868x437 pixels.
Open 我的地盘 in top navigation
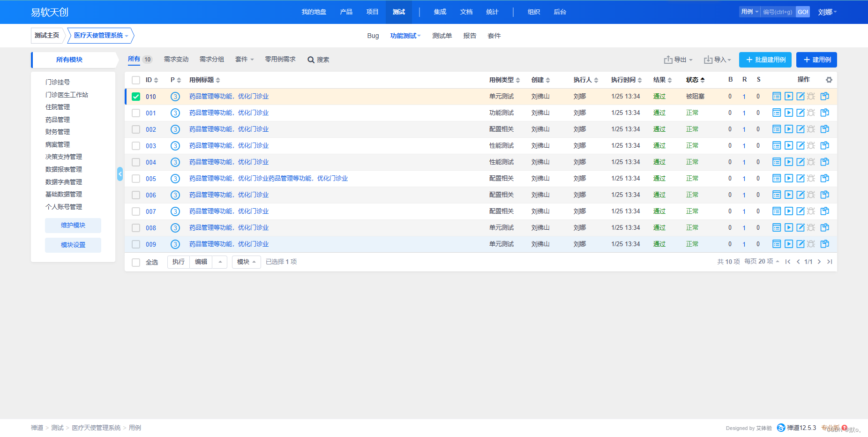[314, 12]
